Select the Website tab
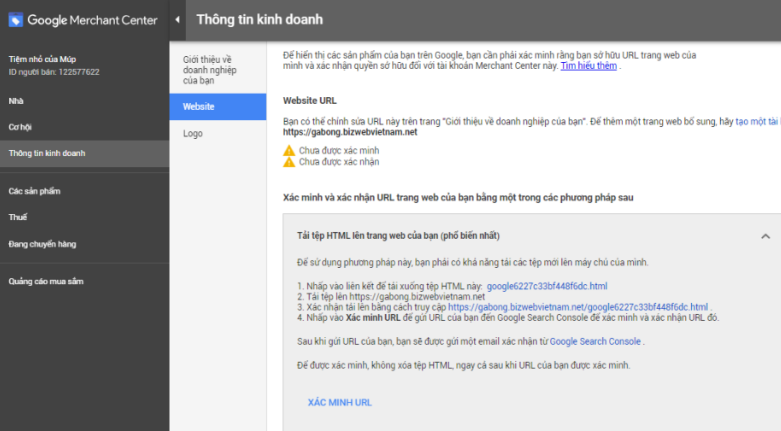The image size is (781, 431). click(218, 107)
